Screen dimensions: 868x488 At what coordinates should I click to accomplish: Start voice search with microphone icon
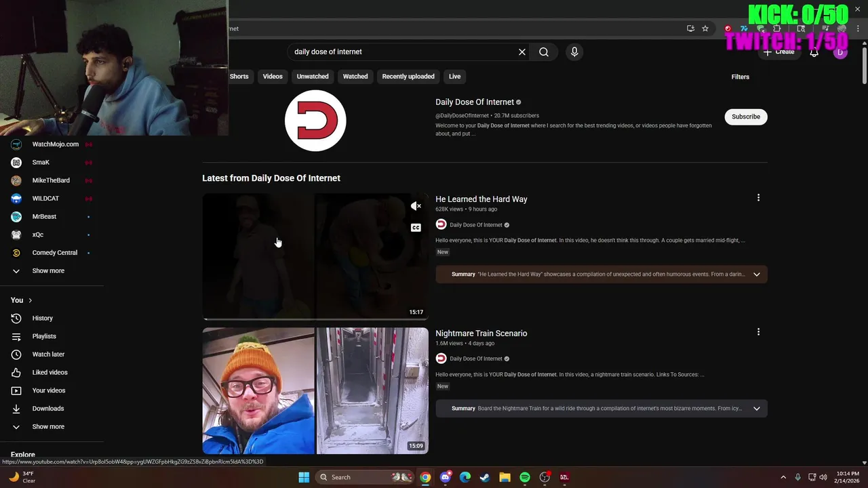pos(574,52)
